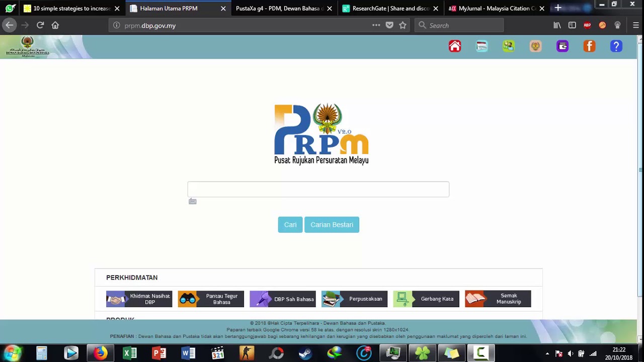644x362 pixels.
Task: Open the virtual keyboard icon below search box
Action: 193,201
